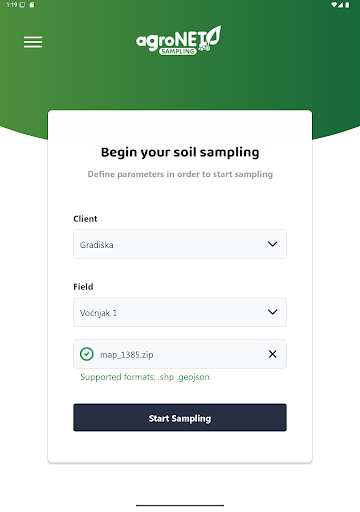Tap the green checkmark upload icon
360x512 pixels.
click(87, 354)
